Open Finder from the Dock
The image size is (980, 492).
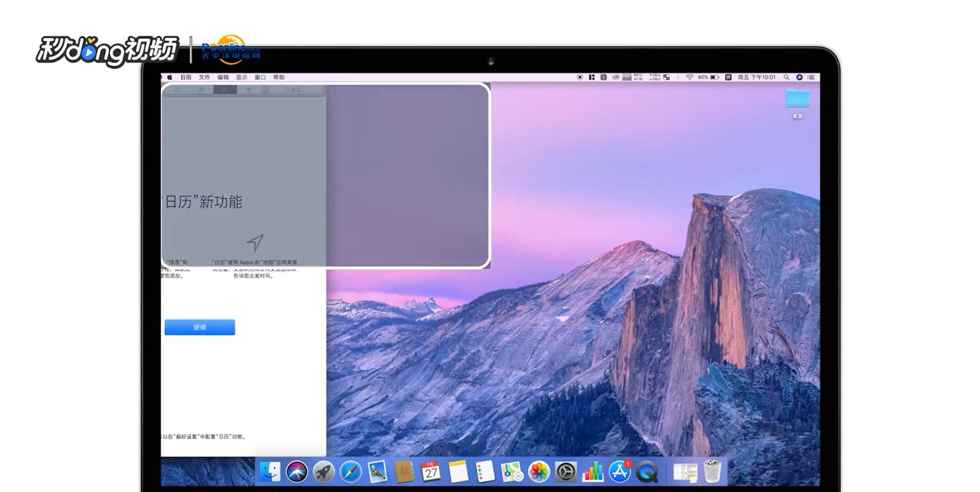270,471
